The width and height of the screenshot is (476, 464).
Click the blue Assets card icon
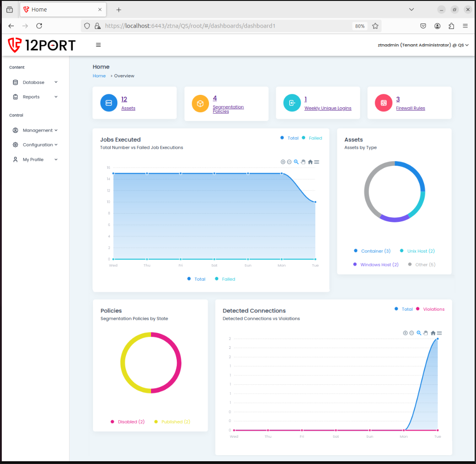tap(109, 103)
